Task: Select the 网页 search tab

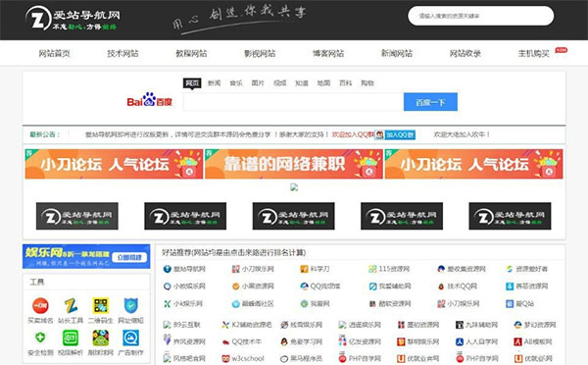Action: [x=192, y=83]
